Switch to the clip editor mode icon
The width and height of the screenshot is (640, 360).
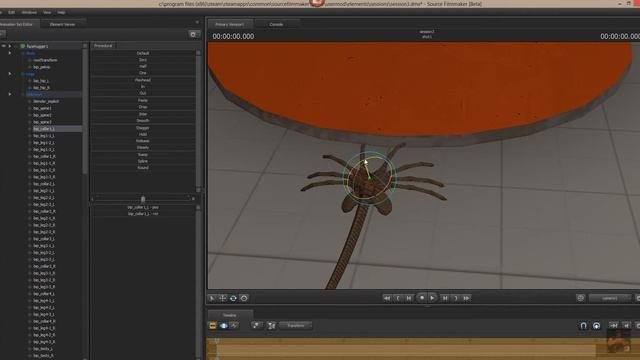[213, 325]
